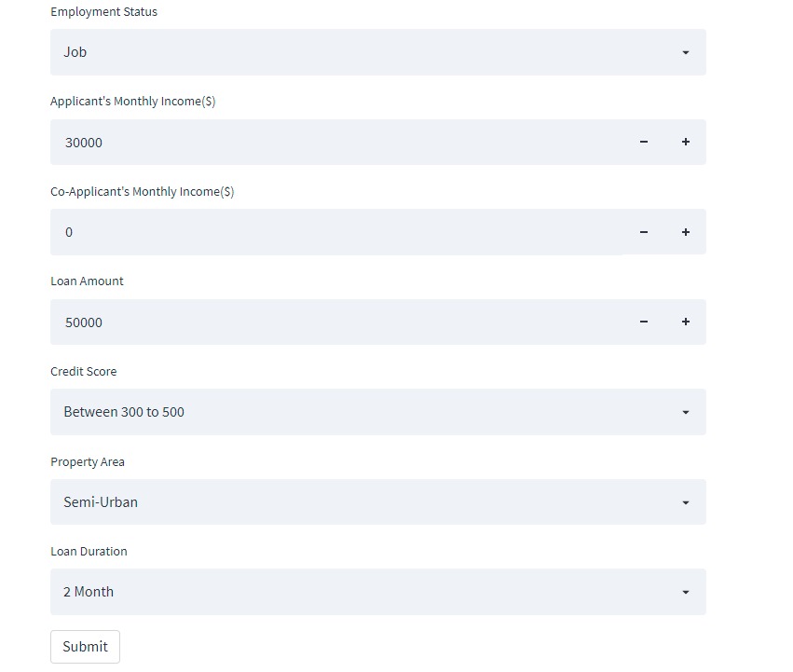Click the caret icon on Credit Score field

click(686, 411)
